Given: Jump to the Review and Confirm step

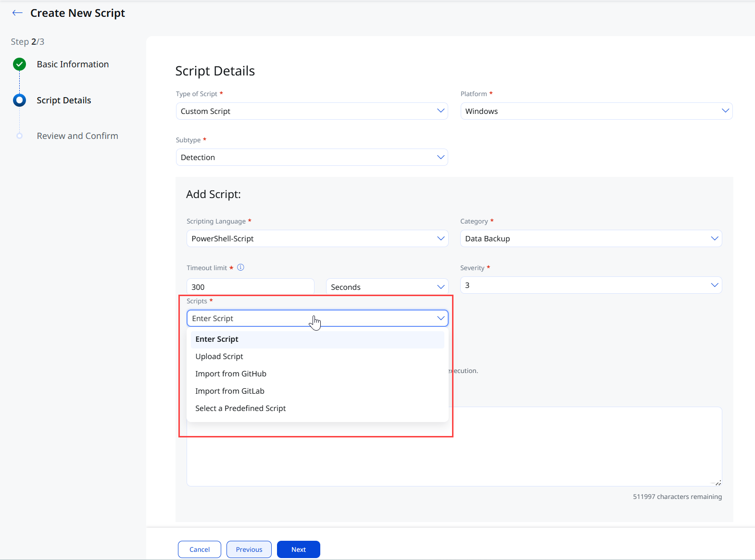Looking at the screenshot, I should coord(77,136).
